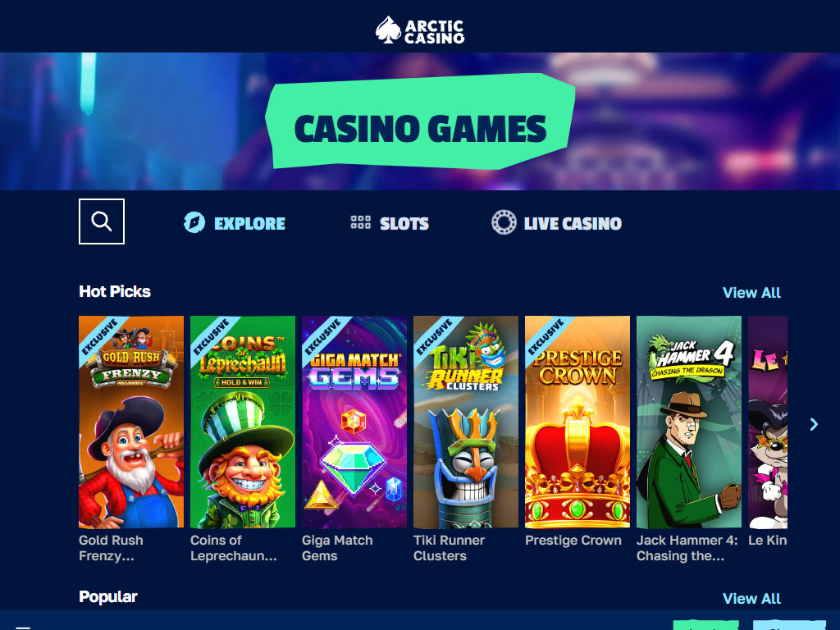840x630 pixels.
Task: Select the Prestige Crown game tile
Action: (x=577, y=422)
